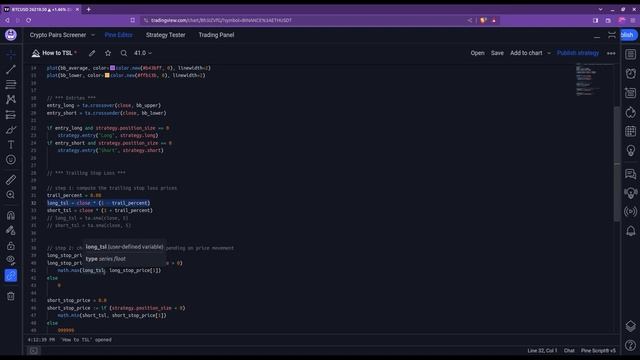The width and height of the screenshot is (640, 360).
Task: Click Add to chart
Action: click(x=526, y=53)
